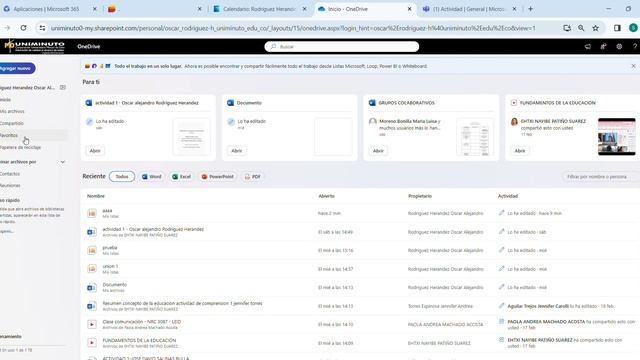Click the list icon for 'prueba' row
The height and width of the screenshot is (360, 640).
click(92, 250)
